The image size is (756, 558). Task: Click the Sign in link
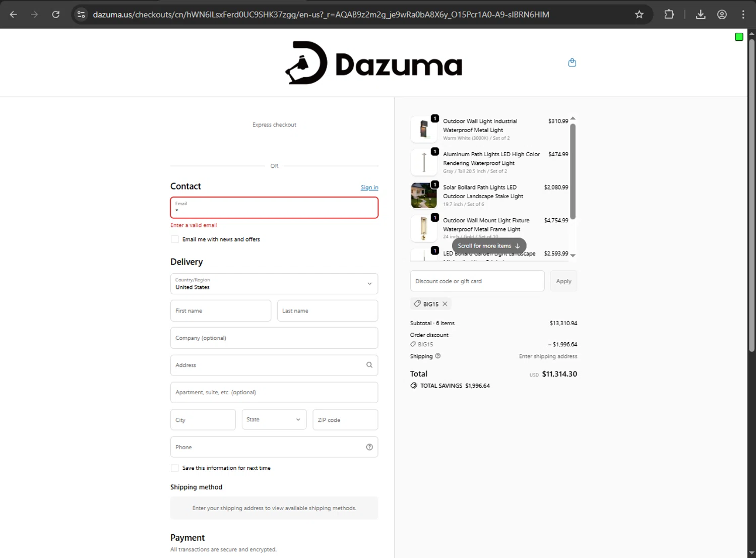[369, 188]
